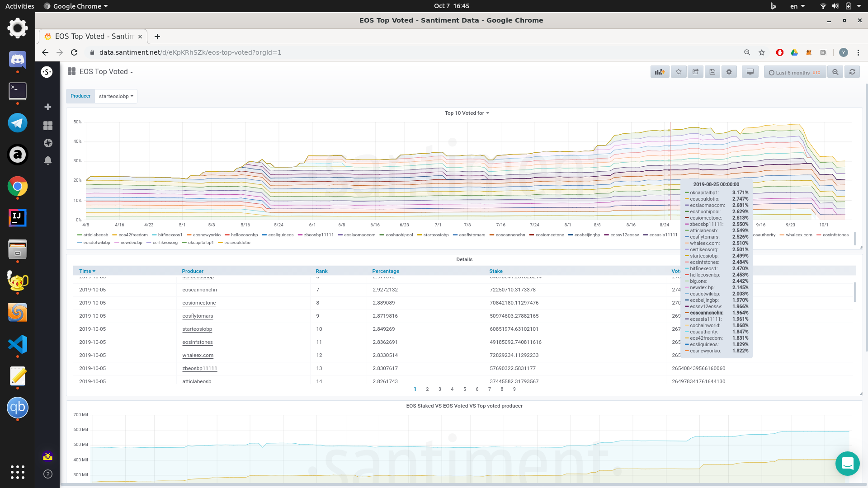Zoom out the time range

click(x=835, y=72)
